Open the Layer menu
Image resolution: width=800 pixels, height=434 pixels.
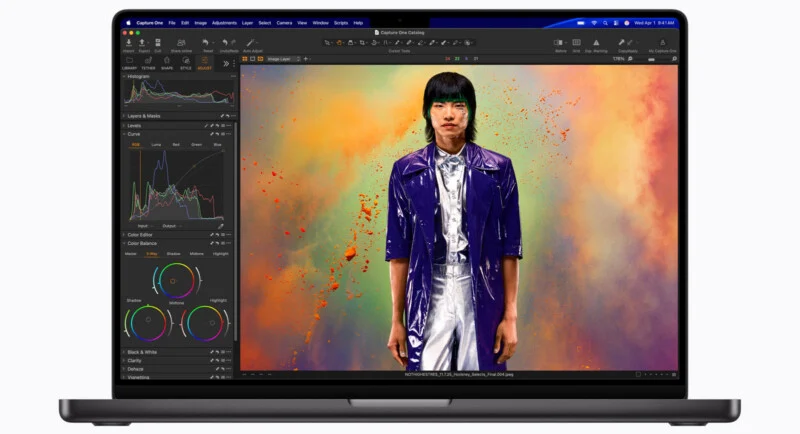click(247, 23)
